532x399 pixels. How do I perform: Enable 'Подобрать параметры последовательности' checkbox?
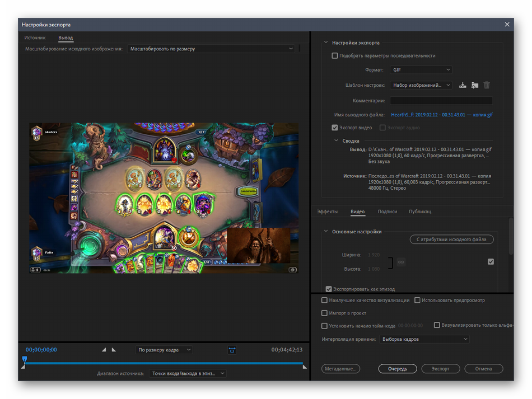pyautogui.click(x=335, y=55)
